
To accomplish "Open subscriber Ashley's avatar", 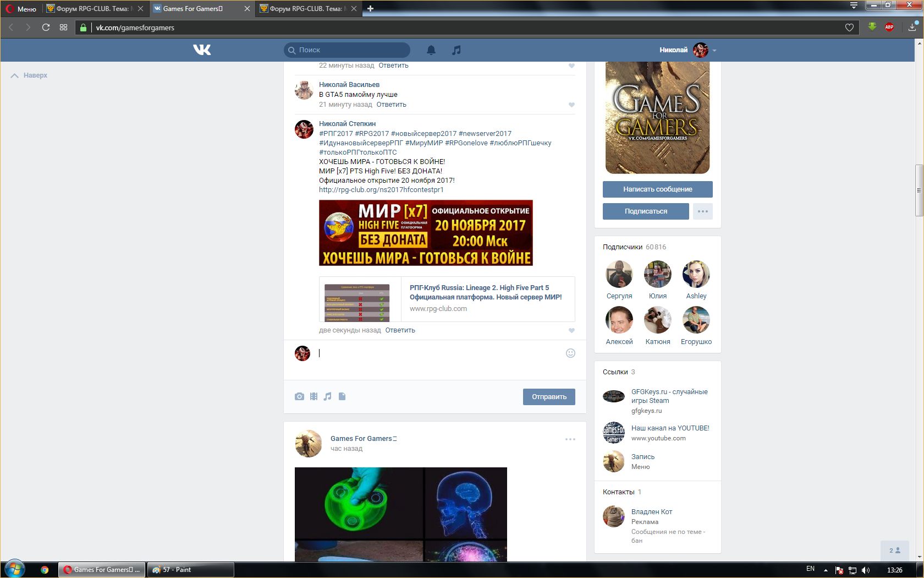I will [x=696, y=274].
